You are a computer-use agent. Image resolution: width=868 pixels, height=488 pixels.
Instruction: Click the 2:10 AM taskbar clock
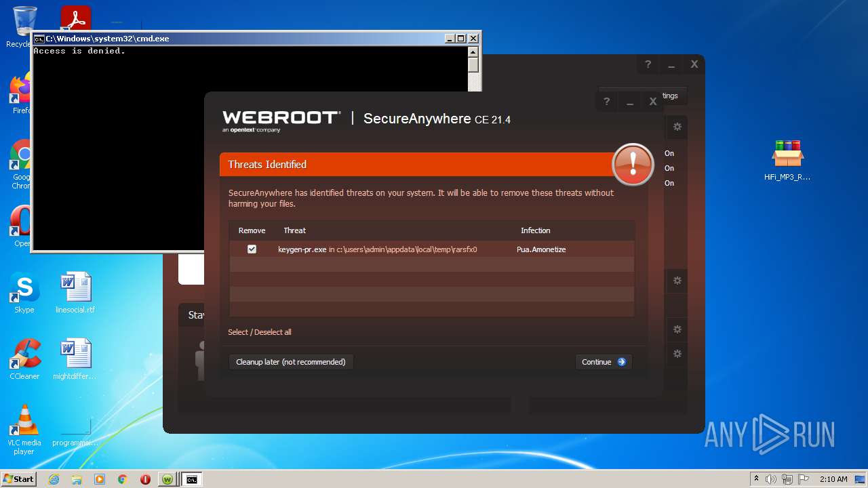click(x=833, y=479)
